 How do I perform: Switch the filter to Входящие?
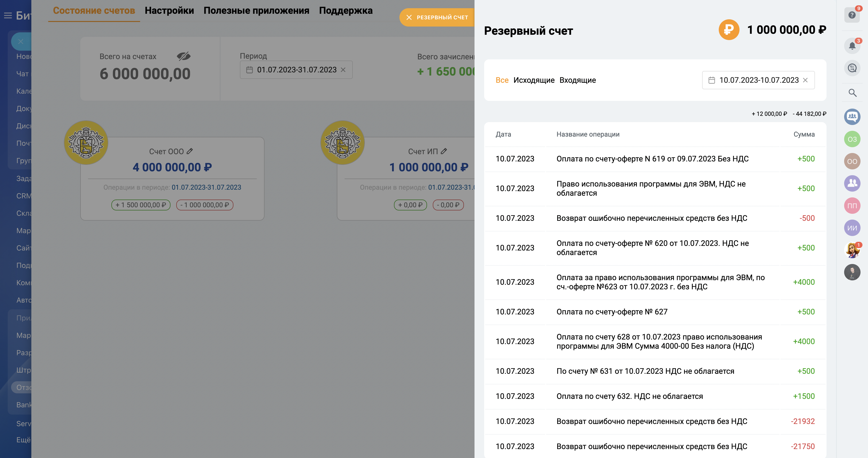point(578,80)
